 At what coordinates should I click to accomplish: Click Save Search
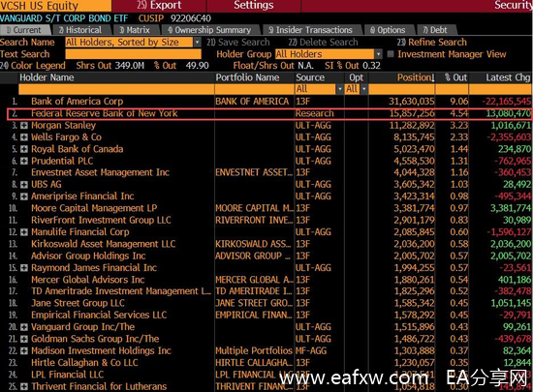pyautogui.click(x=238, y=43)
